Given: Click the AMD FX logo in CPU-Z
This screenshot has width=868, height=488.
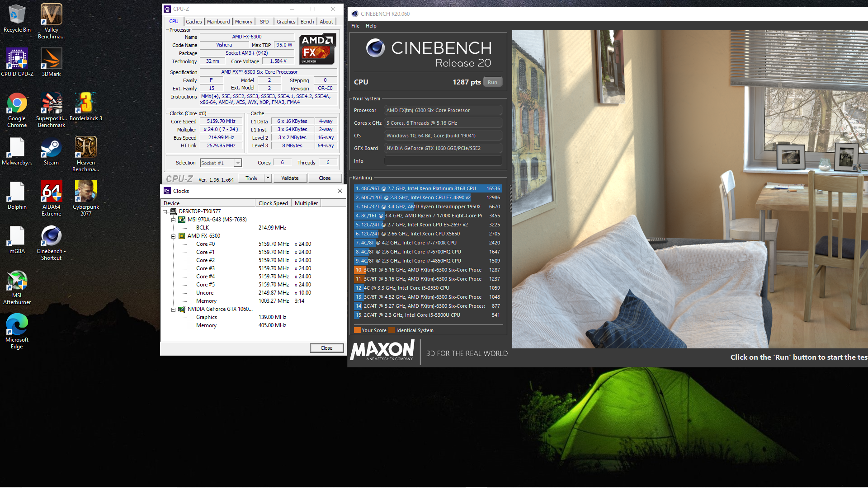Looking at the screenshot, I should click(x=317, y=48).
